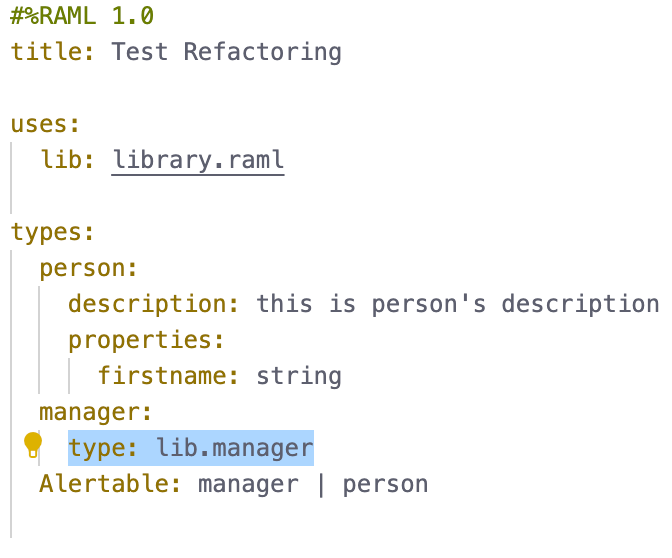The height and width of the screenshot is (558, 672).
Task: Select the person: type declaration
Action: [x=87, y=268]
